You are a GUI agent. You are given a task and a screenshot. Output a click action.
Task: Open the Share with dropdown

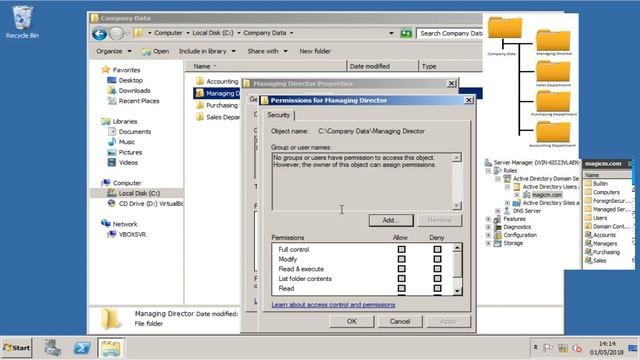coord(267,51)
